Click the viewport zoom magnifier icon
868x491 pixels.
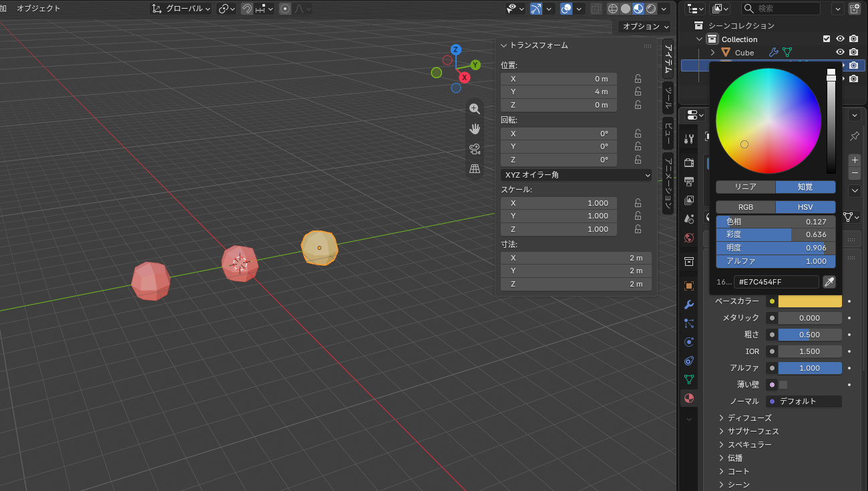tap(475, 109)
